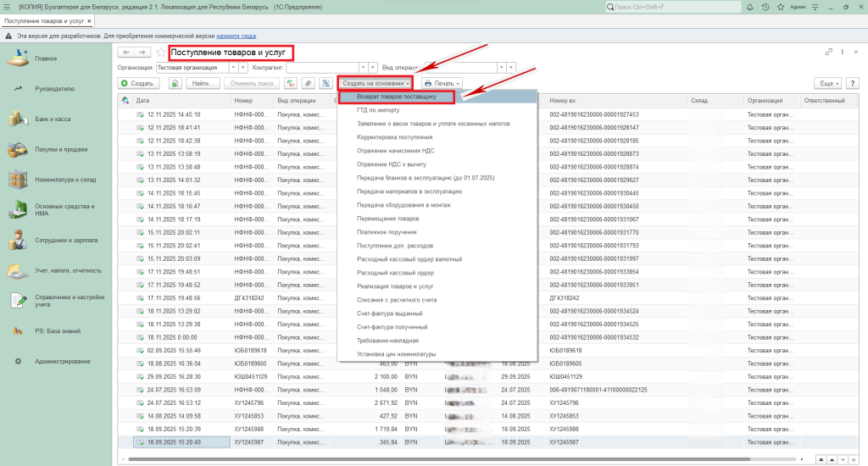Select Возврат товаров поставщику menu item
Screen dimensions: 868x466
tap(397, 97)
